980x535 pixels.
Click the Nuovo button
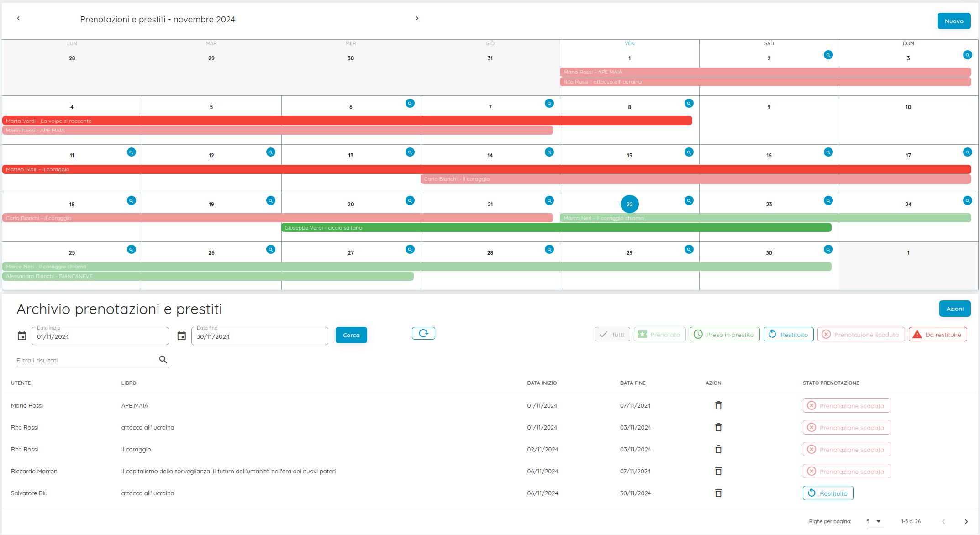954,21
